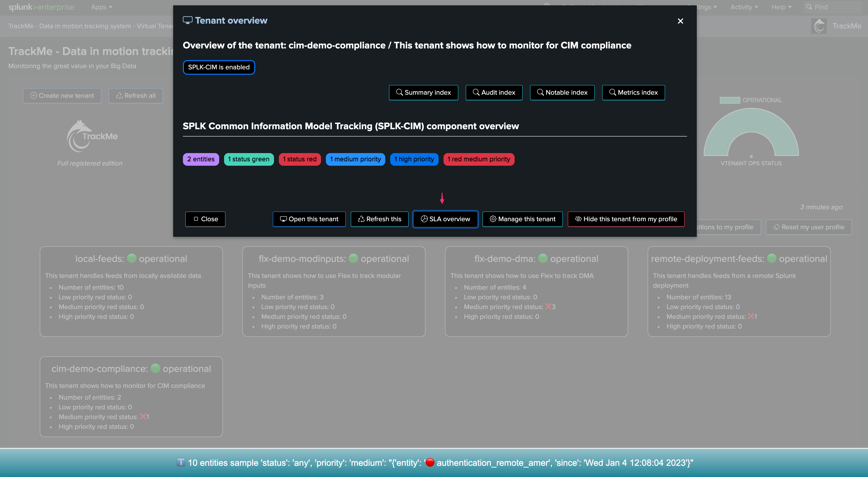This screenshot has width=868, height=477.
Task: Open the cim-demo-compliance tenant card
Action: 131,397
